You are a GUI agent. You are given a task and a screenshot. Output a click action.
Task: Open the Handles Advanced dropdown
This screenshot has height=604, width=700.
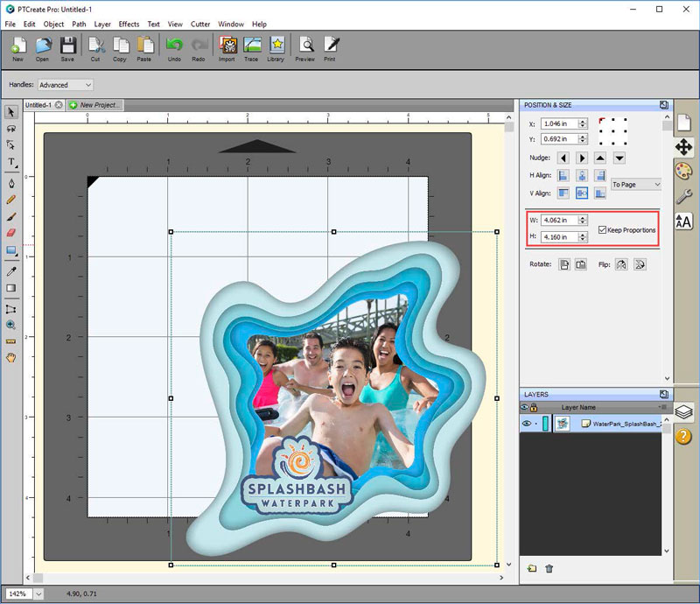(66, 85)
